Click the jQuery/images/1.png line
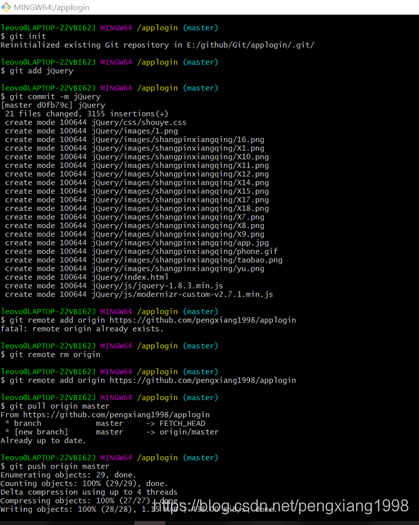The height and width of the screenshot is (525, 419). pos(91,131)
